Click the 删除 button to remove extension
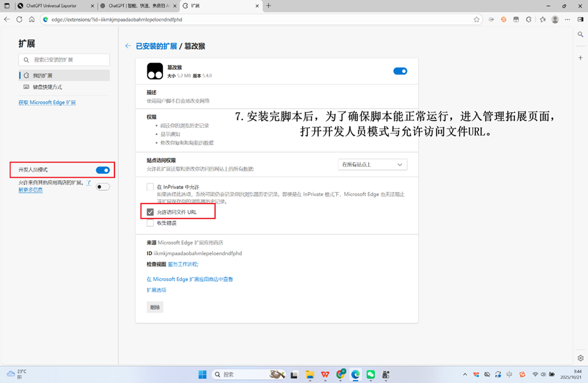Screen dimensions: 588x383 click(x=155, y=307)
